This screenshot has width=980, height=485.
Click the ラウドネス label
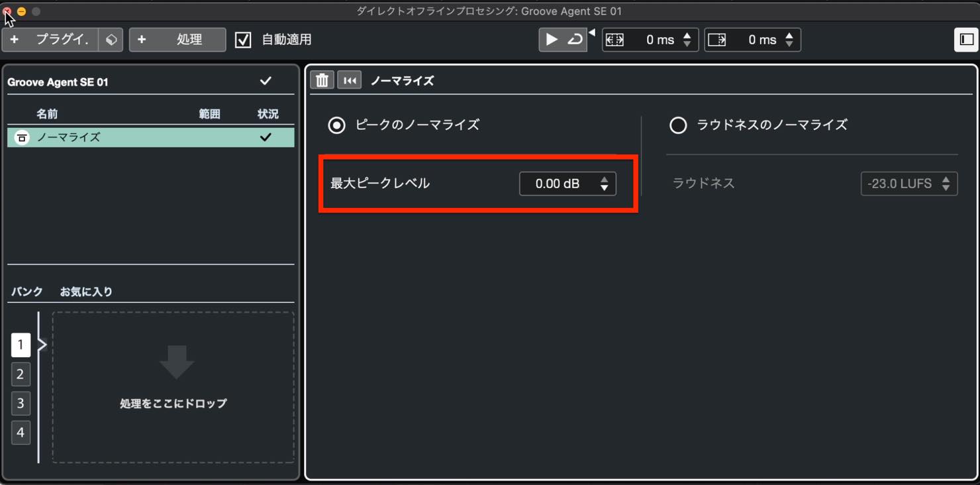[x=703, y=184]
